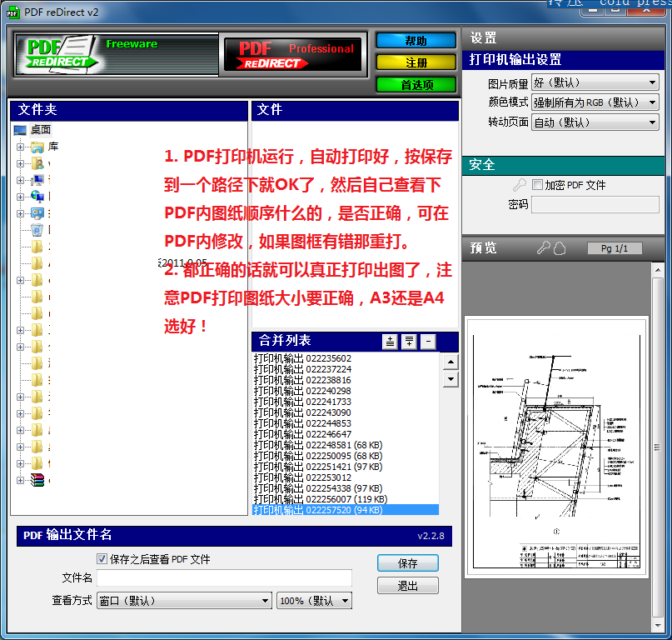Click the lock icon in preview header
Viewport: 672px width, 640px height.
pos(560,248)
